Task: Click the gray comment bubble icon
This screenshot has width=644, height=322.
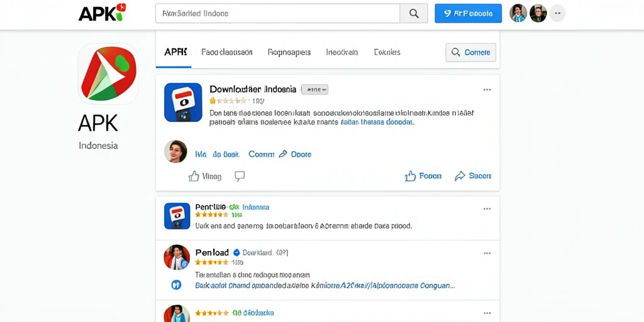Action: click(240, 177)
